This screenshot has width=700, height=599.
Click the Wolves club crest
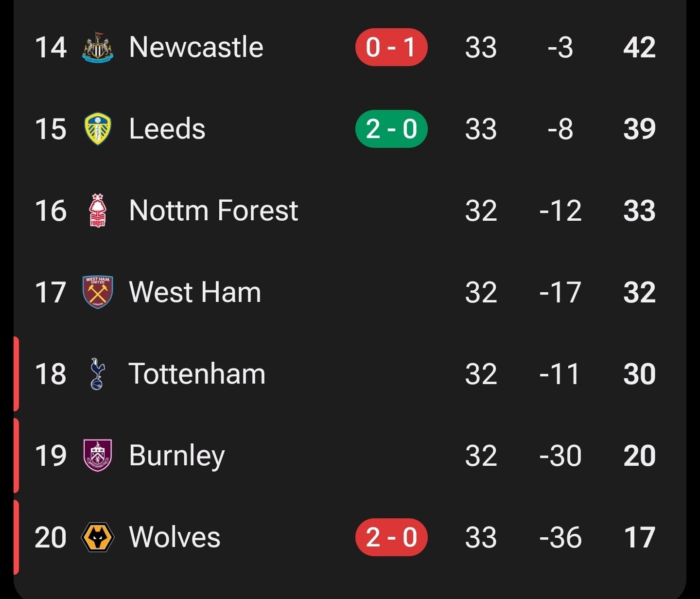(x=98, y=538)
